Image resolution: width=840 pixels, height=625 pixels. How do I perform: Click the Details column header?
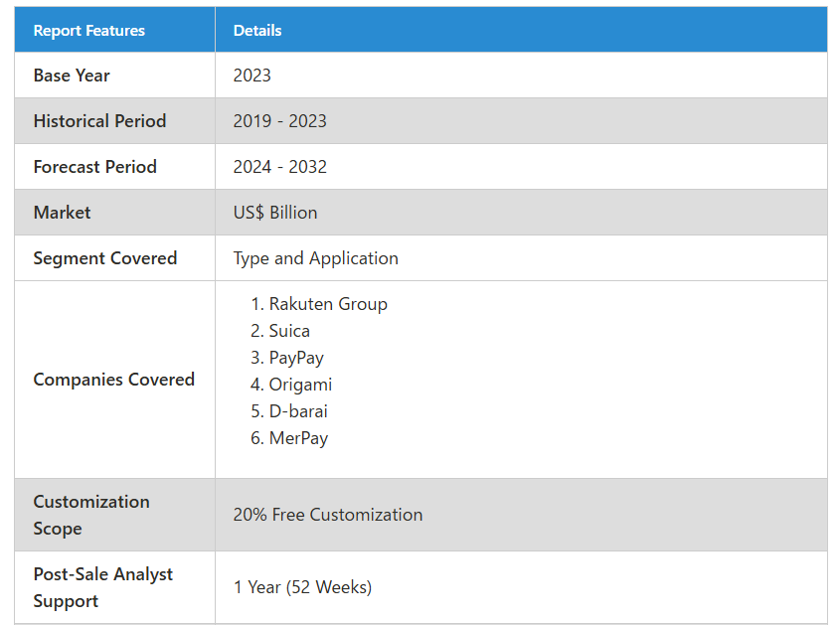click(x=257, y=31)
